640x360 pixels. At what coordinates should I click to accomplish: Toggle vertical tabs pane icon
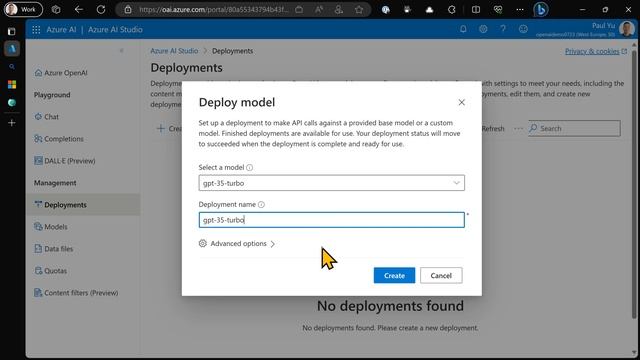point(11,31)
